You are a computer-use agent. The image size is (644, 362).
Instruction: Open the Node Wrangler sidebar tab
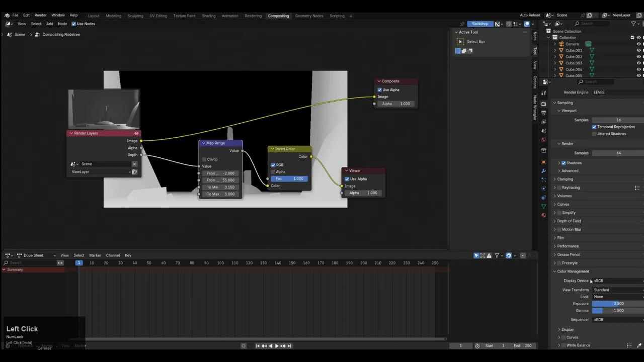535,107
